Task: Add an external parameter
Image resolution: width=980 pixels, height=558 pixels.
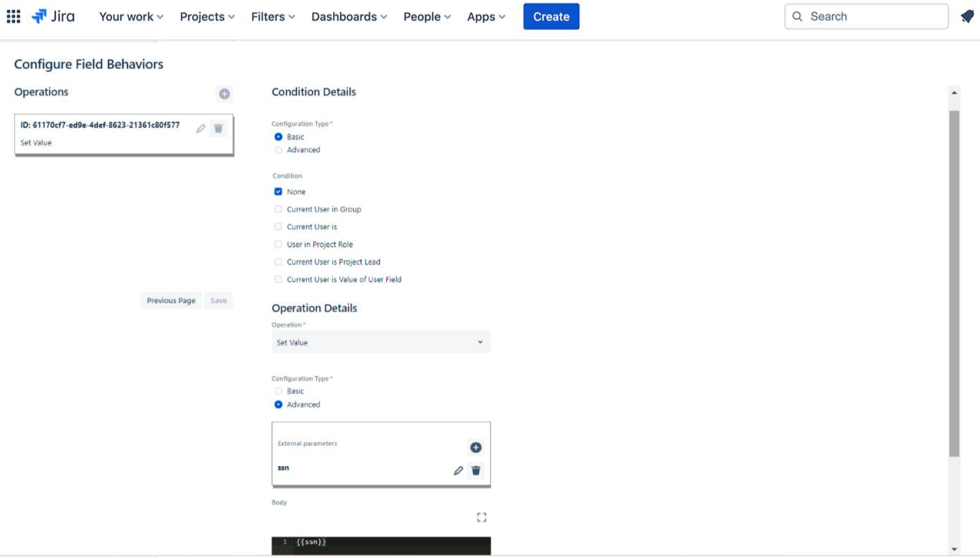Action: (x=475, y=447)
